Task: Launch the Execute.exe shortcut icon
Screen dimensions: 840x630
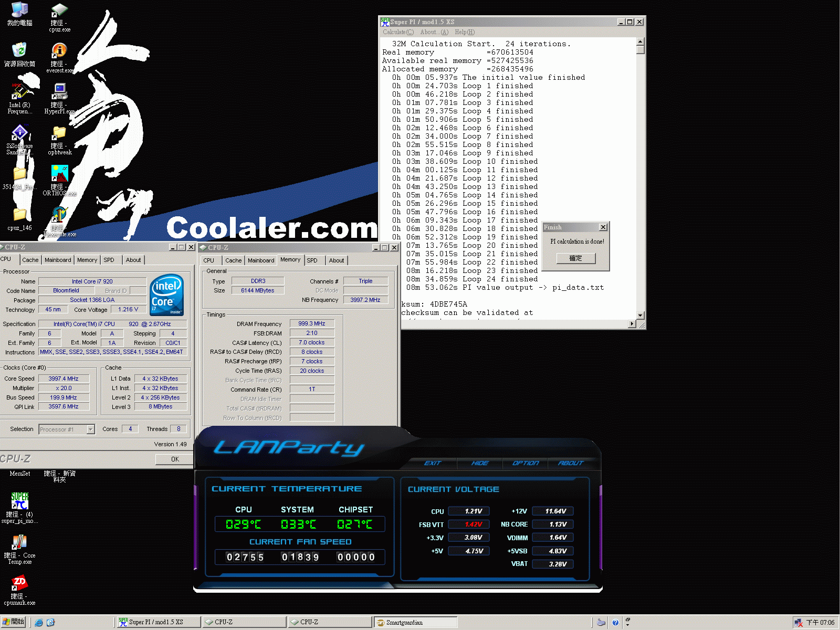Action: 59,222
